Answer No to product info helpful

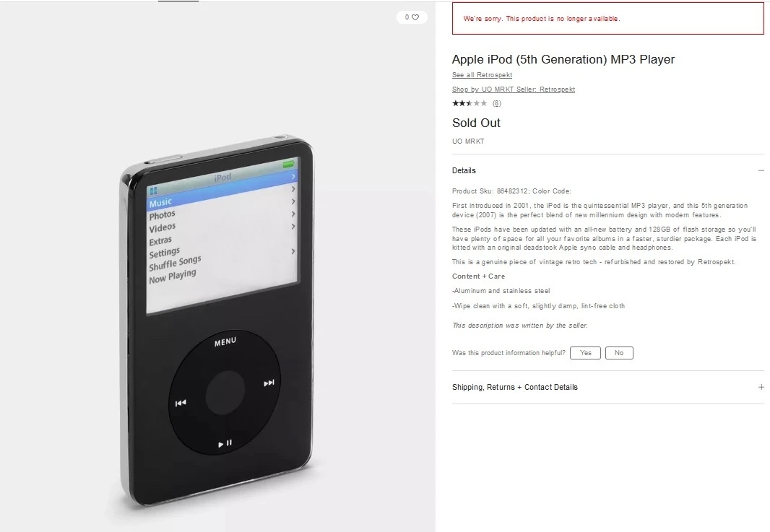619,353
